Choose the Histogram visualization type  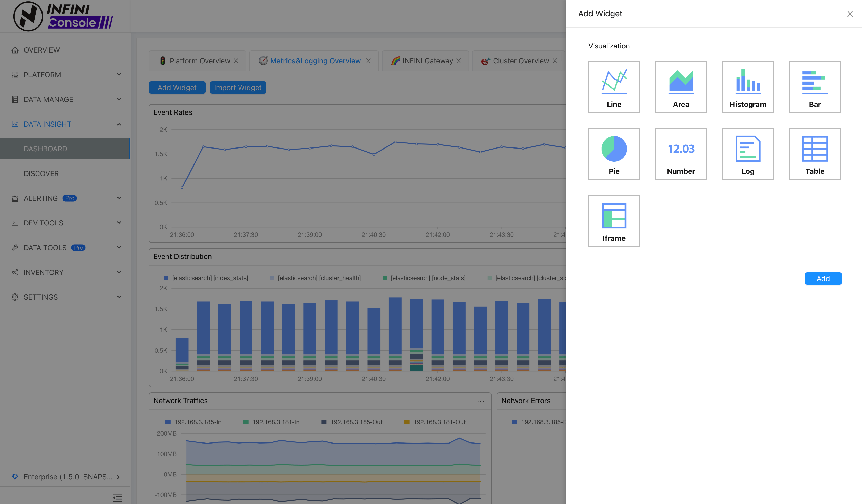748,87
